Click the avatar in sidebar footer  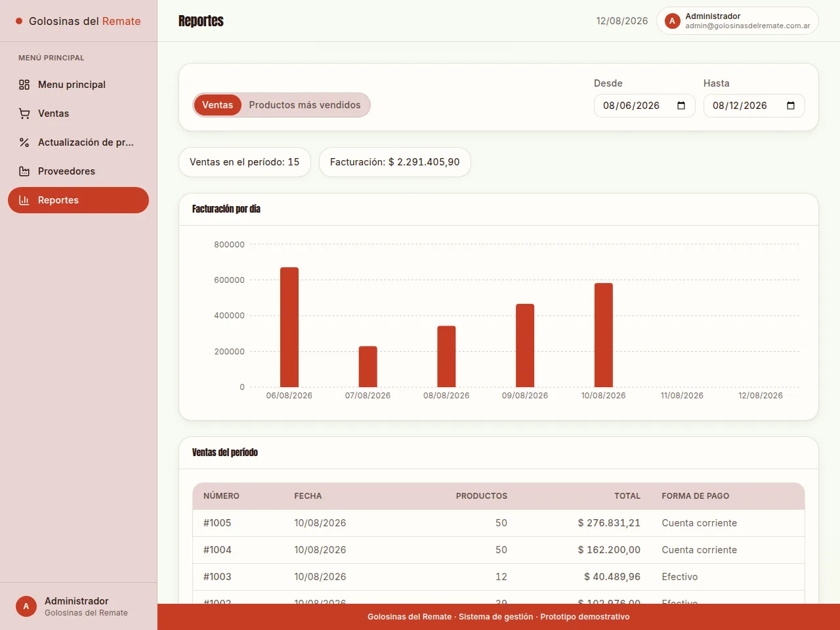[x=26, y=606]
